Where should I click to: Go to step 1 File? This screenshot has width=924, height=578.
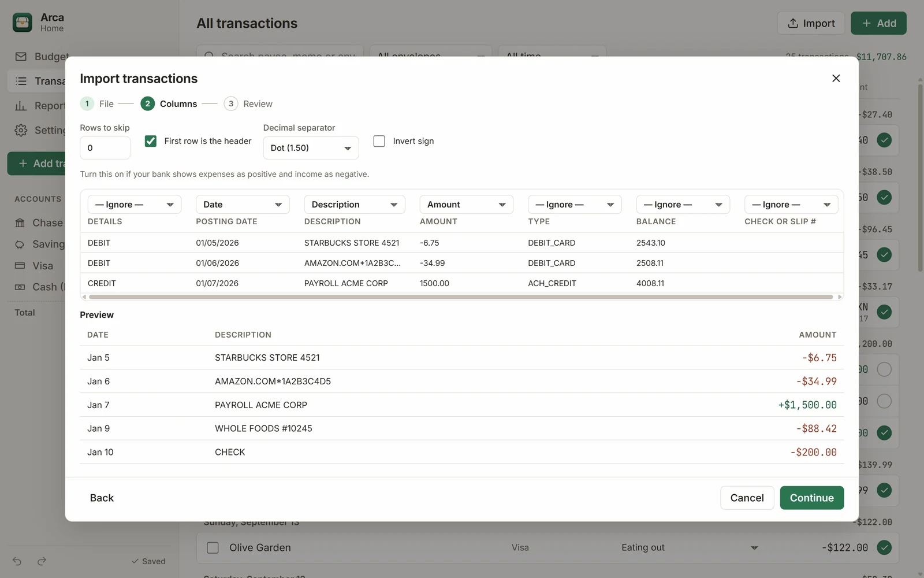click(x=98, y=104)
